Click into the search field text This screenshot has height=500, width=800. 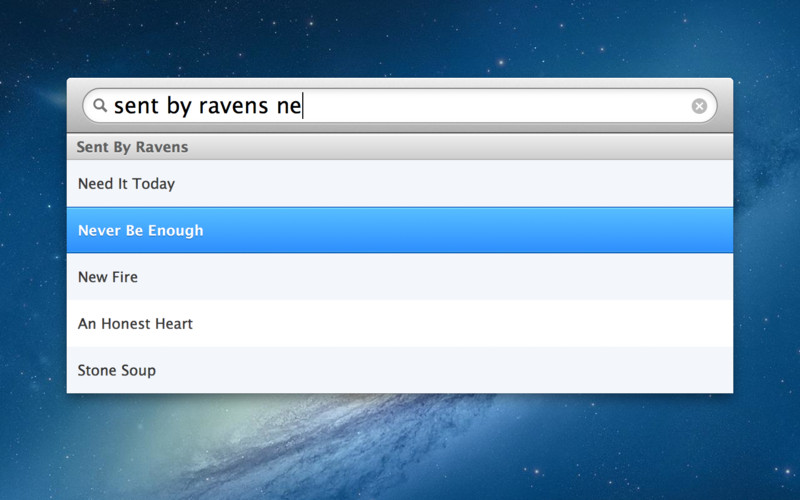click(x=399, y=106)
